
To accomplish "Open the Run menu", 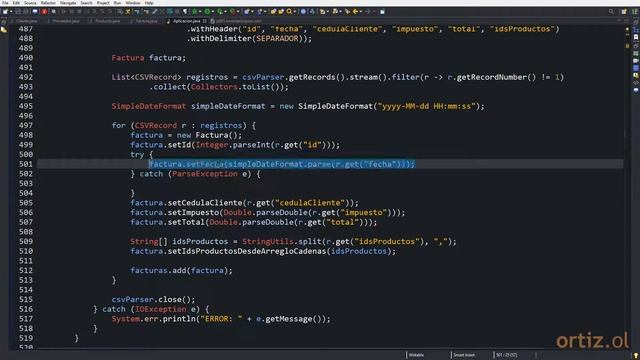I will point(117,3).
